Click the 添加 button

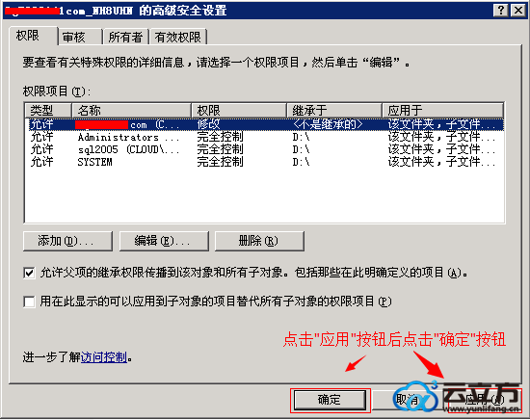pos(67,241)
